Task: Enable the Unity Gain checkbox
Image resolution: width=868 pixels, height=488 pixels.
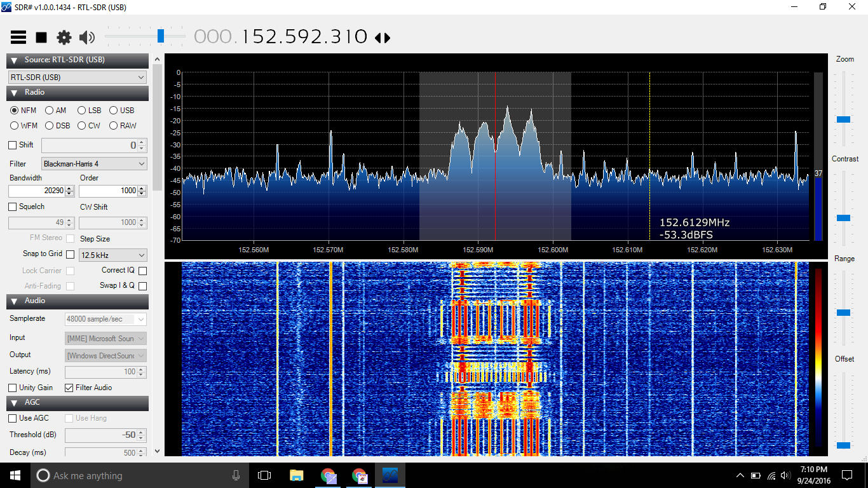Action: pos(13,388)
